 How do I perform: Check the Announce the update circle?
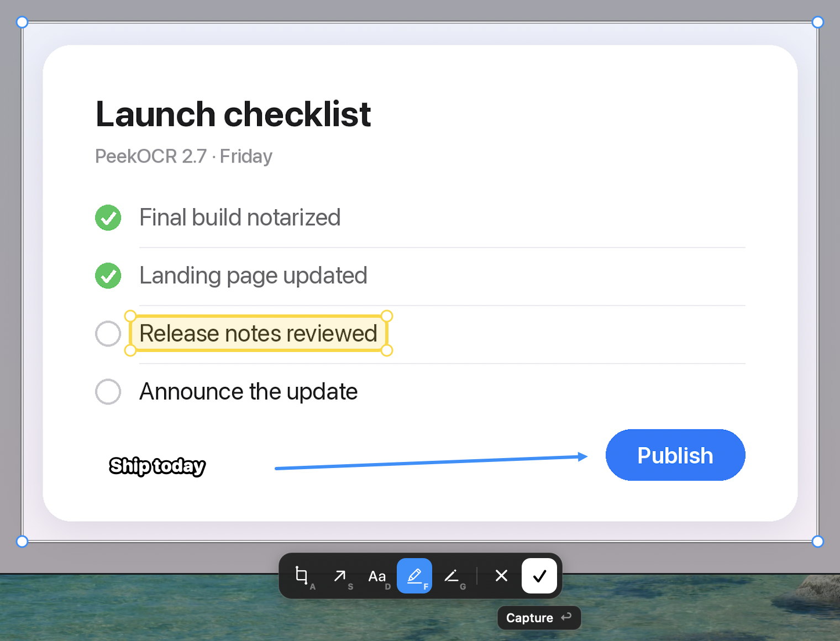(108, 392)
